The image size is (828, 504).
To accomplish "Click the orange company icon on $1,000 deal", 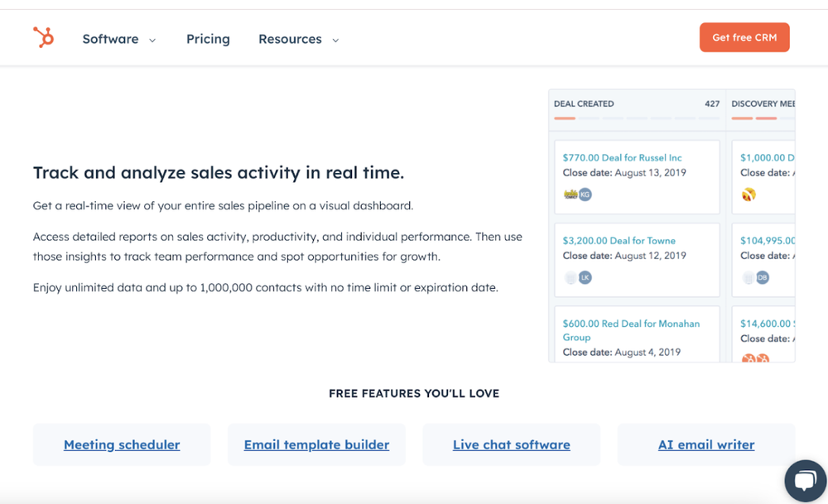I will (x=749, y=195).
